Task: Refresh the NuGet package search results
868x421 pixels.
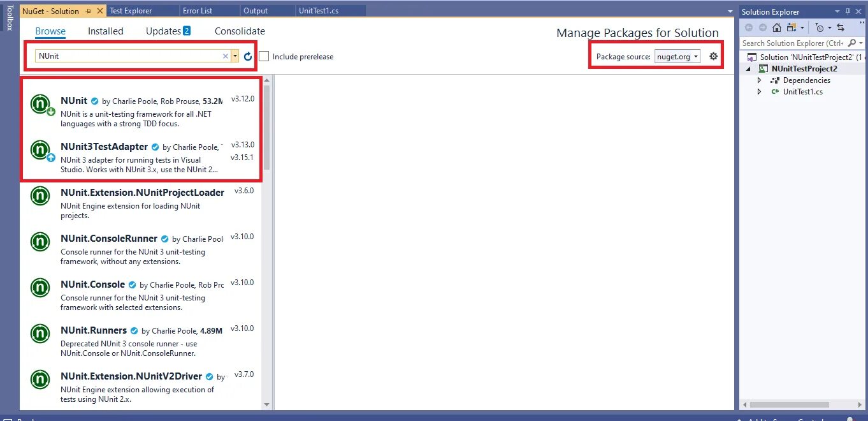Action: (x=248, y=56)
